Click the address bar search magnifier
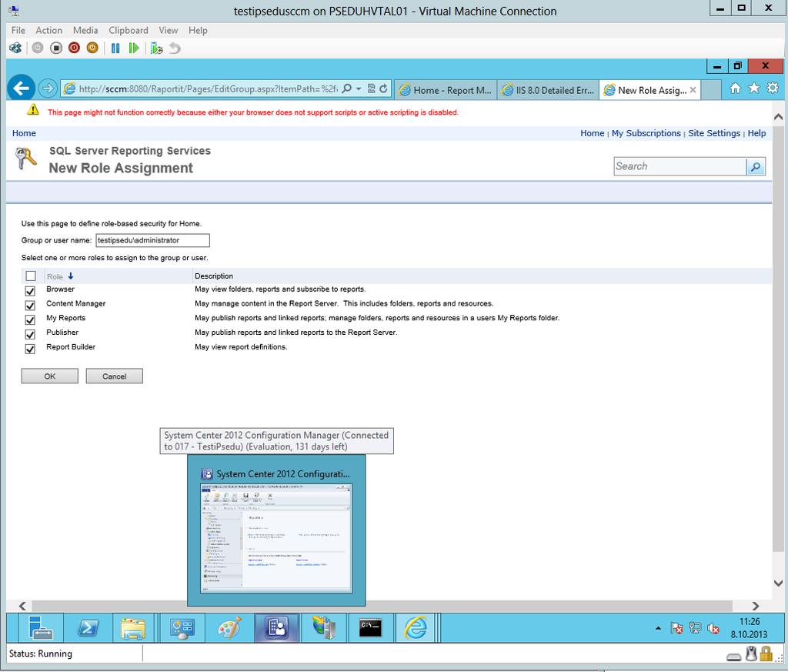 [346, 89]
